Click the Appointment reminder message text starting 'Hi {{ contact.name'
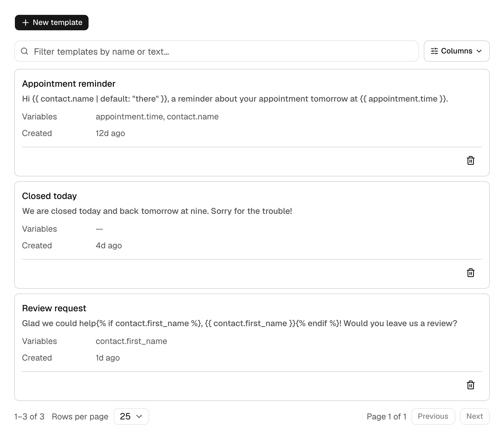Image resolution: width=504 pixels, height=439 pixels. click(235, 99)
